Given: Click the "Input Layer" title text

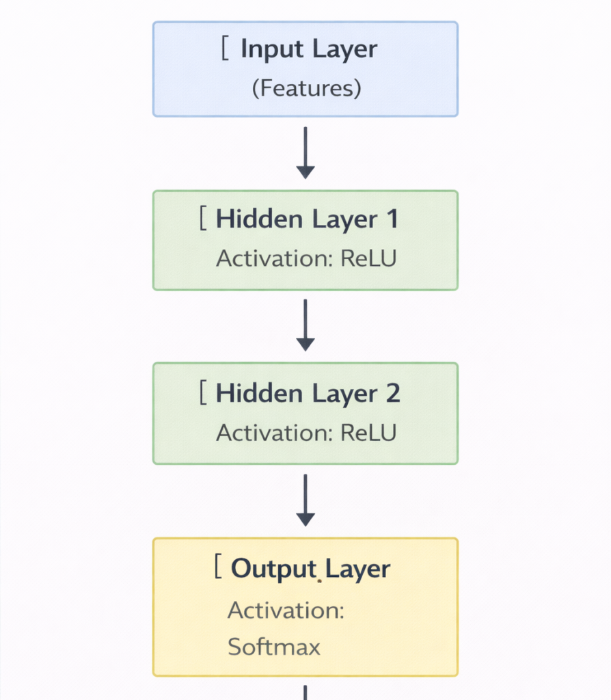Looking at the screenshot, I should point(309,50).
